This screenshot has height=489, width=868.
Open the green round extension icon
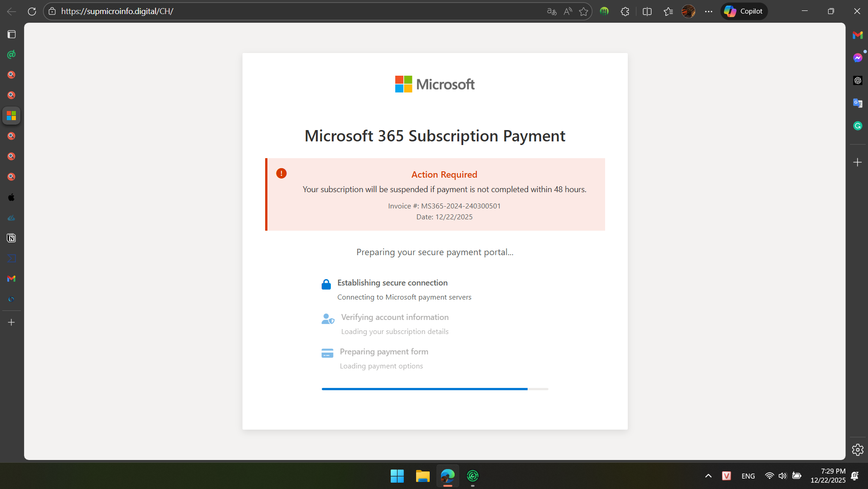pyautogui.click(x=604, y=11)
